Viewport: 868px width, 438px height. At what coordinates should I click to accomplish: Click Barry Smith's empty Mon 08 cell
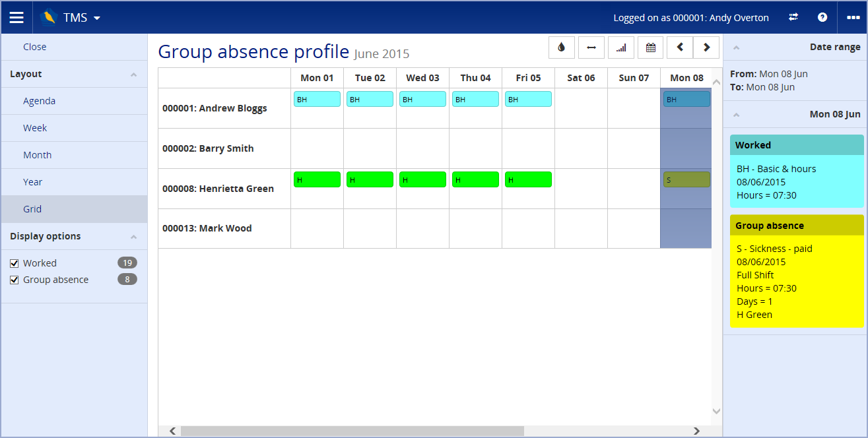click(686, 148)
